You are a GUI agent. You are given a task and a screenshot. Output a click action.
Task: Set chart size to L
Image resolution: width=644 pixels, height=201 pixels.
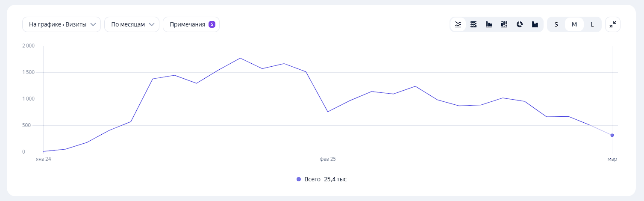(592, 24)
